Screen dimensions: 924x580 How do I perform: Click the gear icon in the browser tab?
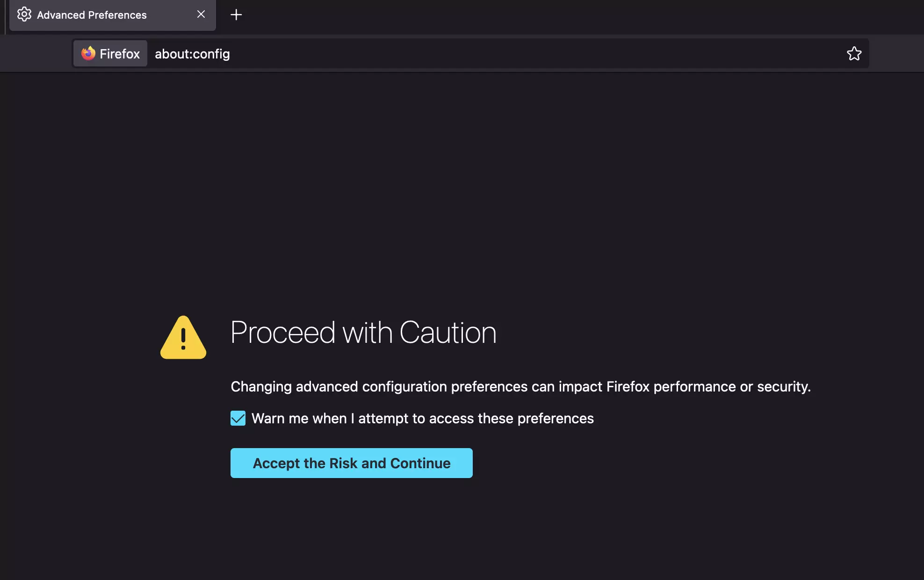(x=23, y=14)
